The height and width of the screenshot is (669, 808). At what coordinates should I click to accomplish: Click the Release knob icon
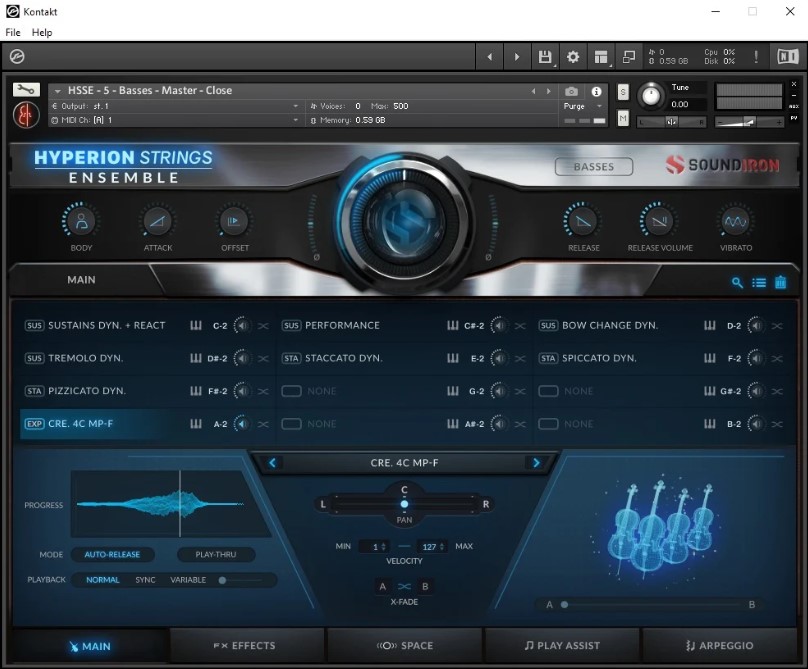(x=583, y=221)
